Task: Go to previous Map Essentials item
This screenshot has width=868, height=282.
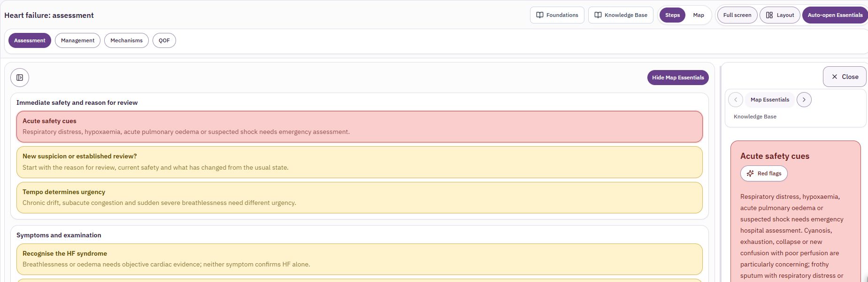Action: point(736,100)
